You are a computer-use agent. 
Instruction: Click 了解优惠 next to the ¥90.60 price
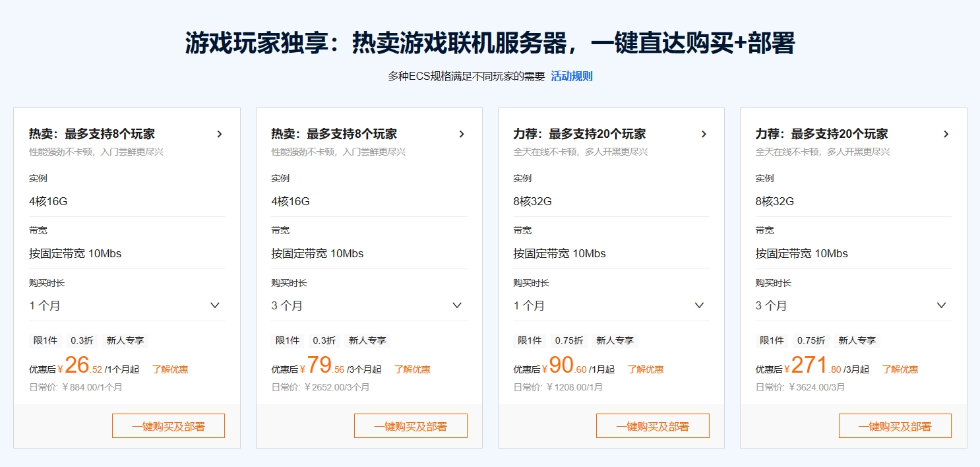pyautogui.click(x=646, y=369)
